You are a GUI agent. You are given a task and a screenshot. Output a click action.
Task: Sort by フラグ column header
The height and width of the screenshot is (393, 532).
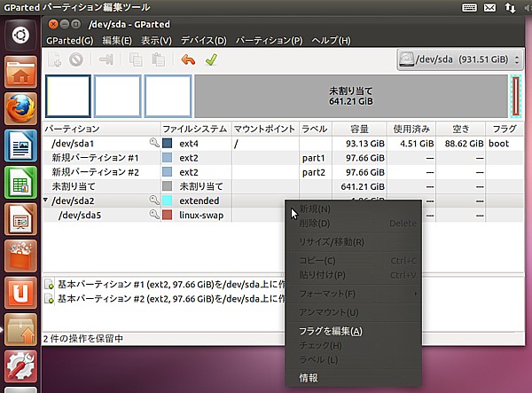point(505,129)
